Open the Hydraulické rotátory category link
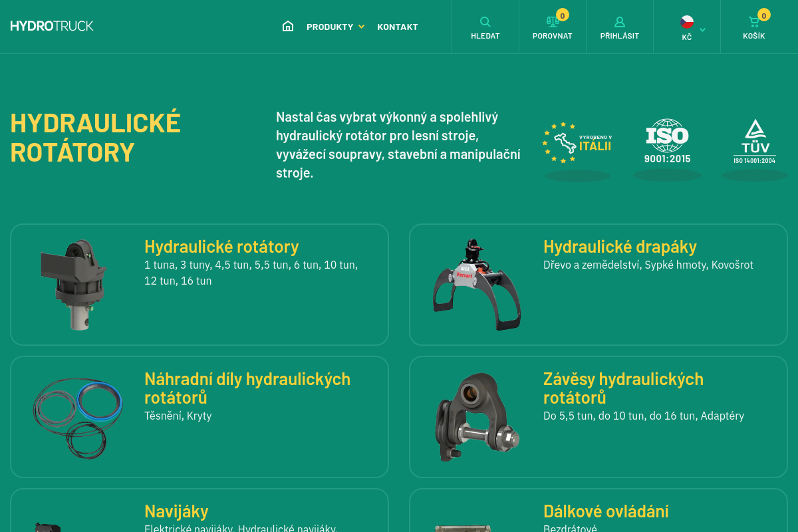The image size is (798, 532). click(x=221, y=246)
